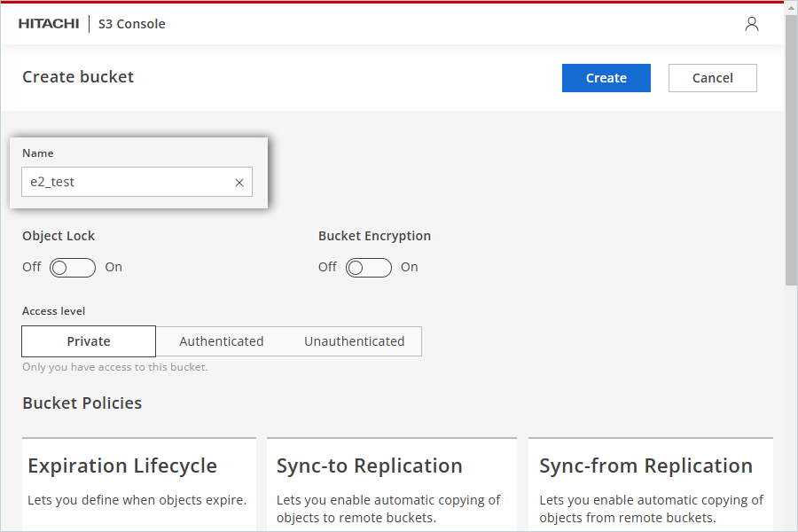Select Private access level
798x532 pixels.
click(x=89, y=341)
